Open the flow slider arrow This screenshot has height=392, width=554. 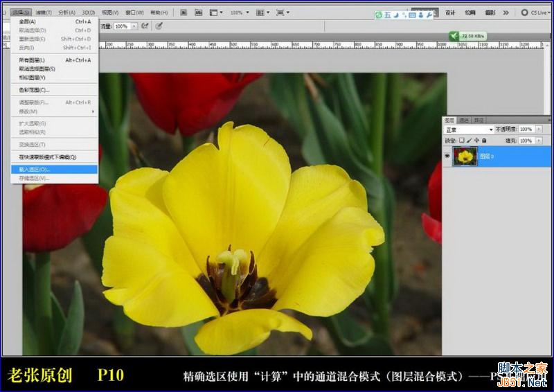click(x=134, y=26)
